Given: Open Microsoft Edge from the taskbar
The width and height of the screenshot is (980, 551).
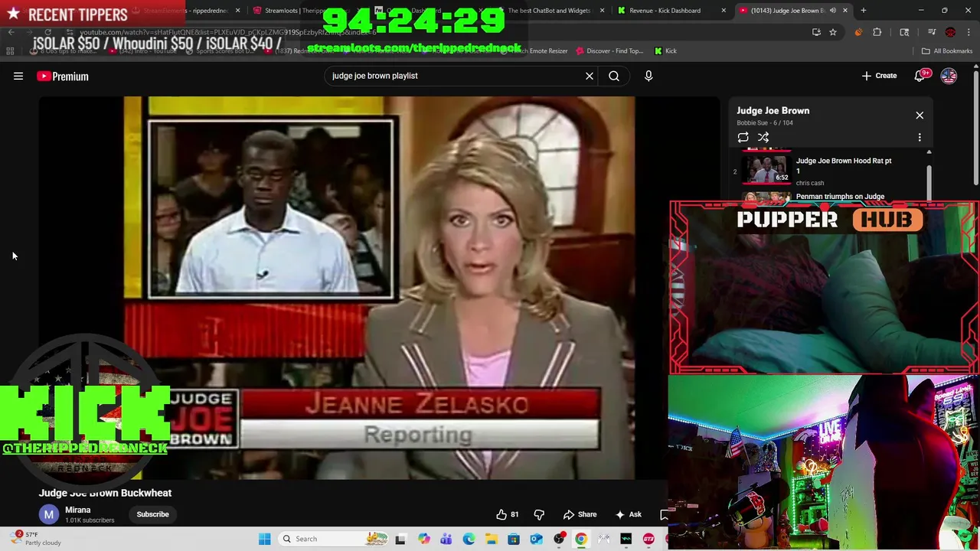Looking at the screenshot, I should [469, 539].
